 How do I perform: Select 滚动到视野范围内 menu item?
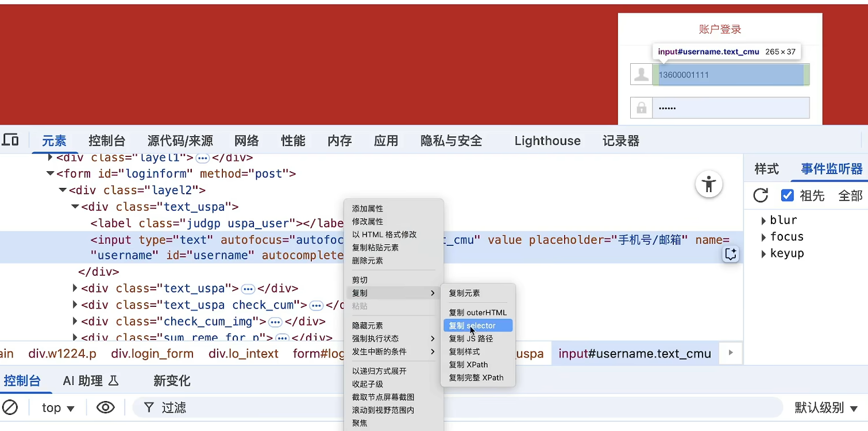point(393,410)
